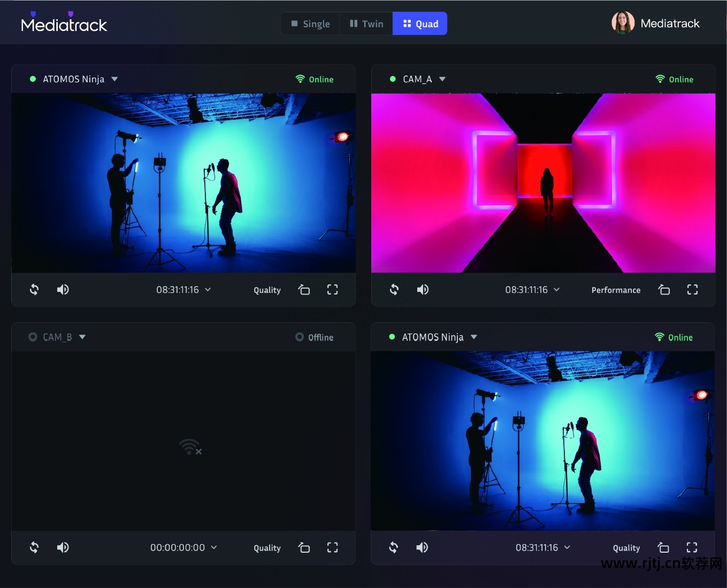The width and height of the screenshot is (727, 588).
Task: Click the no-signal wifi icon in CAM_B
Action: click(190, 447)
